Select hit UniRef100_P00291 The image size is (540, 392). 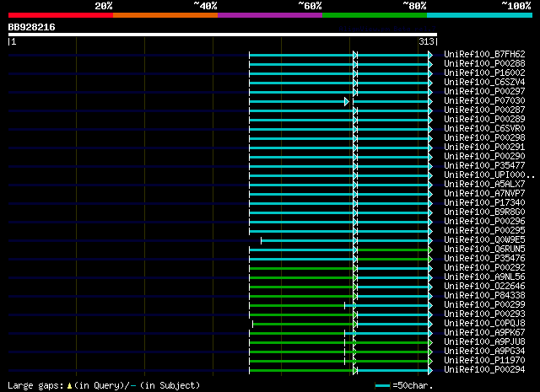tap(484, 148)
